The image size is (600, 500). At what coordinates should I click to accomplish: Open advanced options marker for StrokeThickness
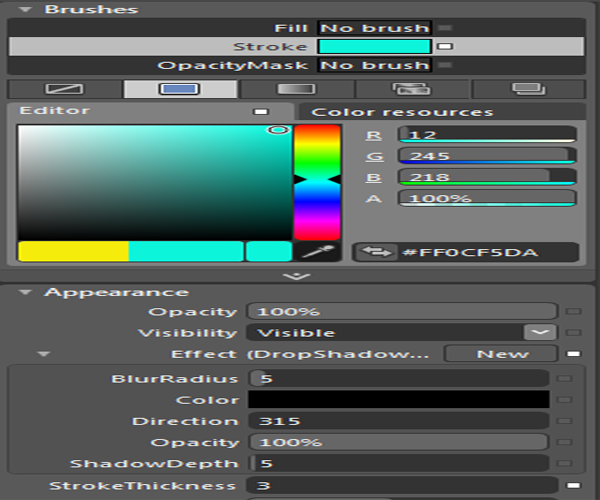pos(573,485)
